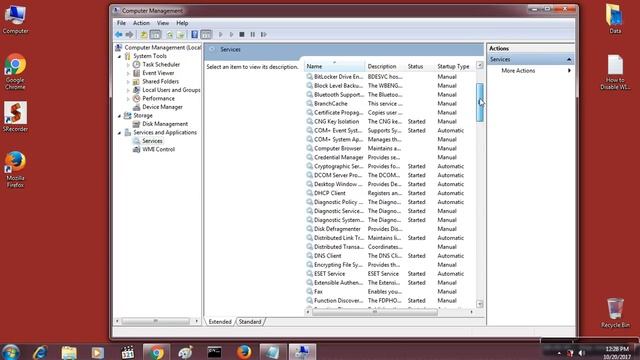Expand the Task Scheduler node

click(x=128, y=65)
